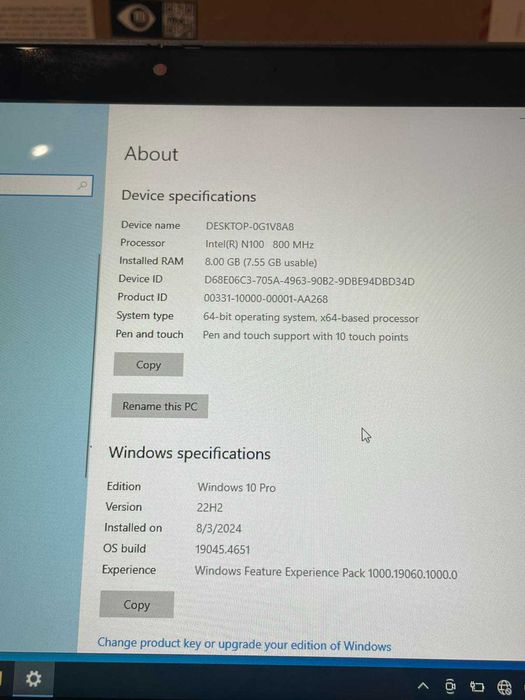Click the About page heading

151,154
